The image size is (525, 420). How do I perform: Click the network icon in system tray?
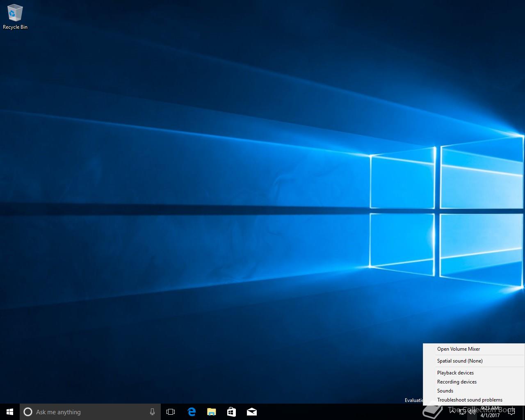462,412
